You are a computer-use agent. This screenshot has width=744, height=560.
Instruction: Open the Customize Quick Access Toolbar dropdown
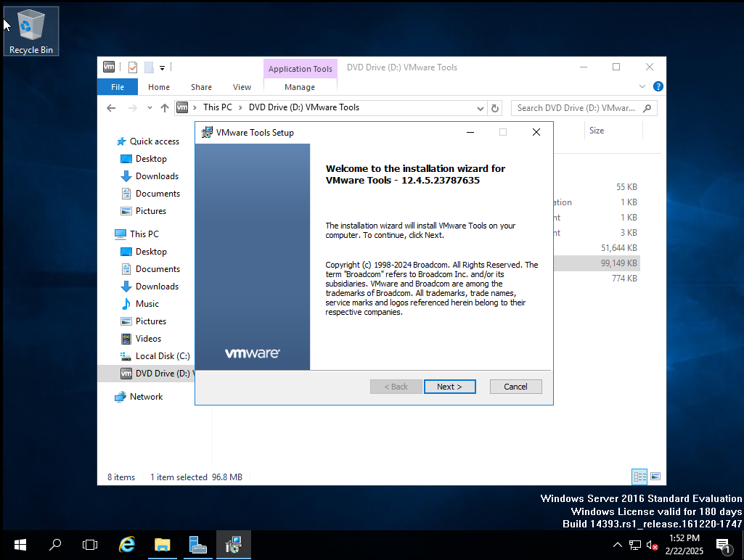click(x=162, y=67)
